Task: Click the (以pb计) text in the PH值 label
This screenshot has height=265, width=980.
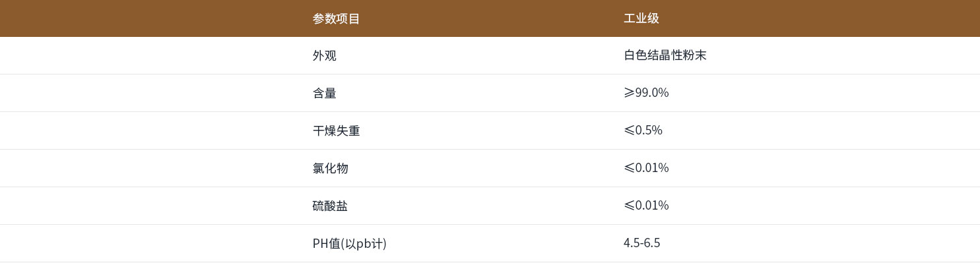Action: 367,243
